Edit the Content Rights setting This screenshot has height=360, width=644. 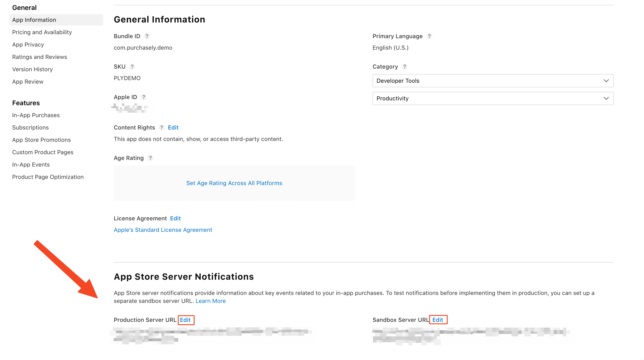(173, 127)
